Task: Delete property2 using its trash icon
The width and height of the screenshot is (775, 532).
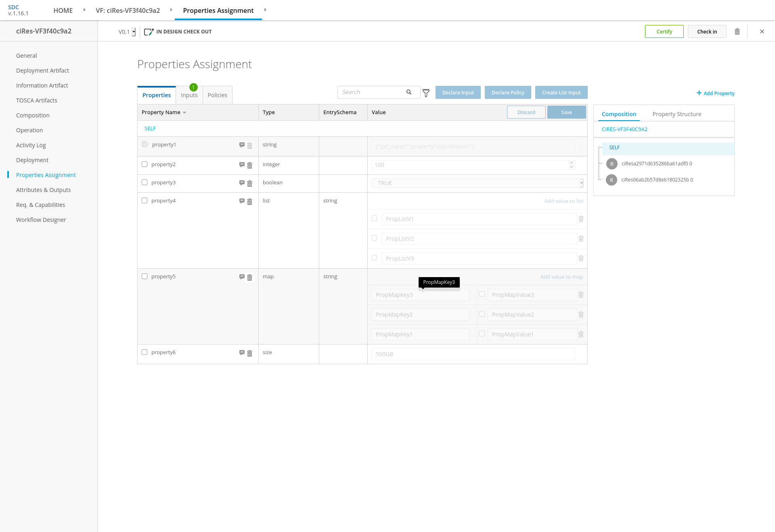Action: click(249, 165)
